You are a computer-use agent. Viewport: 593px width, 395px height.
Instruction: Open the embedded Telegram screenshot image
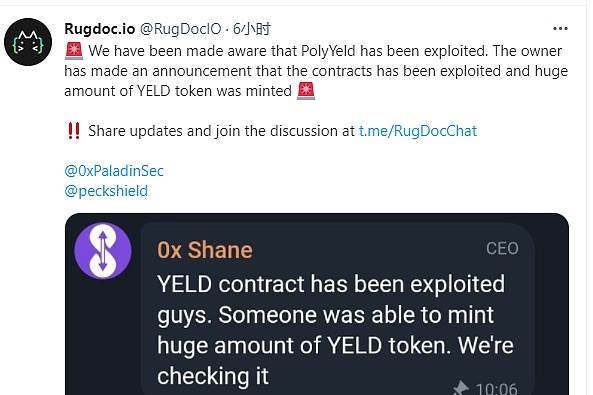(317, 304)
